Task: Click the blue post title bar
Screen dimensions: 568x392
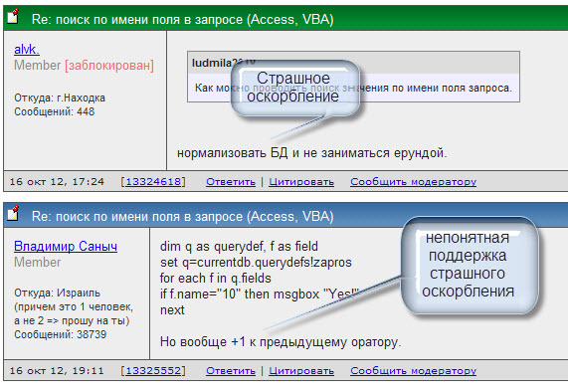Action: 285,215
